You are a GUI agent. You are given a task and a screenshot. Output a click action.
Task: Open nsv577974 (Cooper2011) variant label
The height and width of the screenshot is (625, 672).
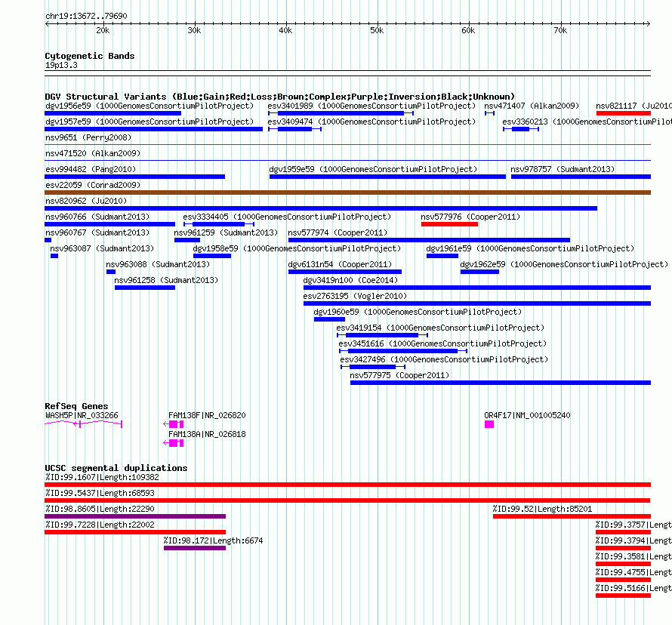pos(338,232)
